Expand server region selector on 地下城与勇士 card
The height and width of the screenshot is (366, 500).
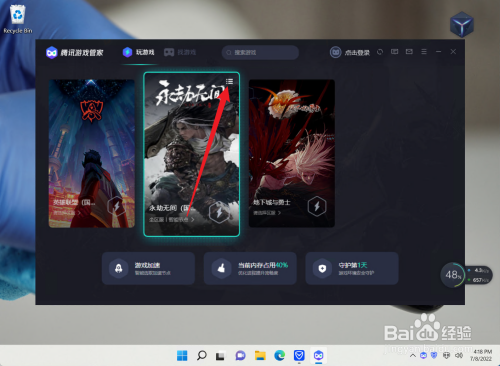[x=267, y=213]
